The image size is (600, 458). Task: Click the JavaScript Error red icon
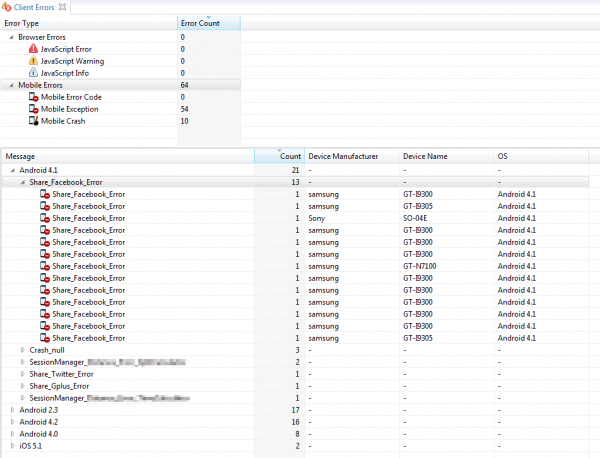pyautogui.click(x=33, y=49)
